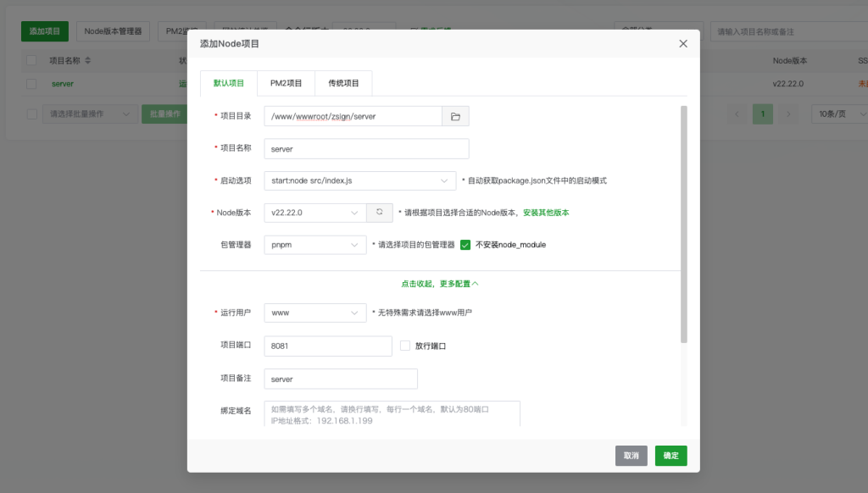The image size is (868, 493).
Task: Enable the 放行端口 checkbox
Action: tap(404, 346)
